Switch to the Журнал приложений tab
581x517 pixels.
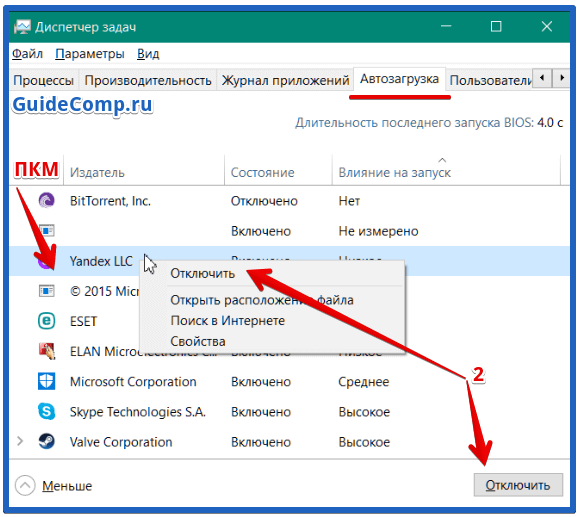(x=285, y=80)
